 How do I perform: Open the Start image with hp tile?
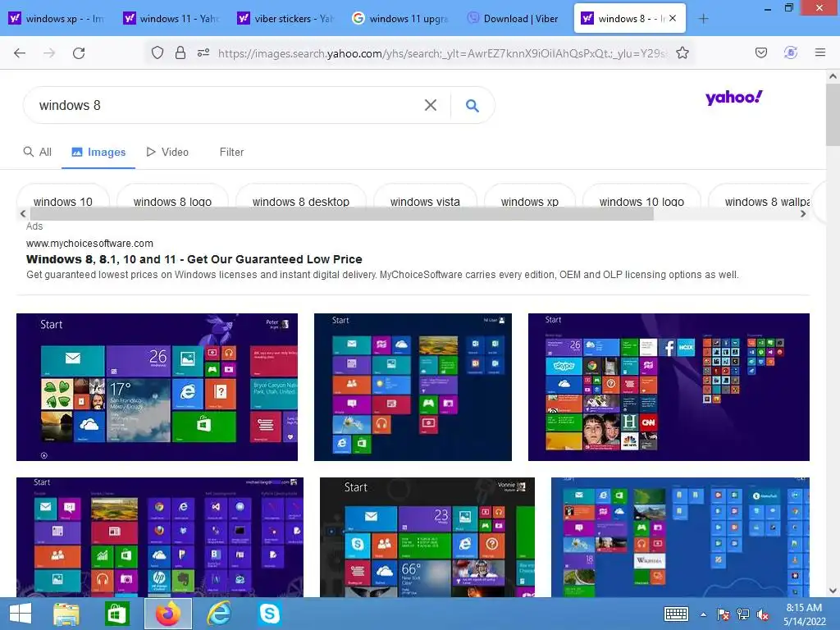160,537
